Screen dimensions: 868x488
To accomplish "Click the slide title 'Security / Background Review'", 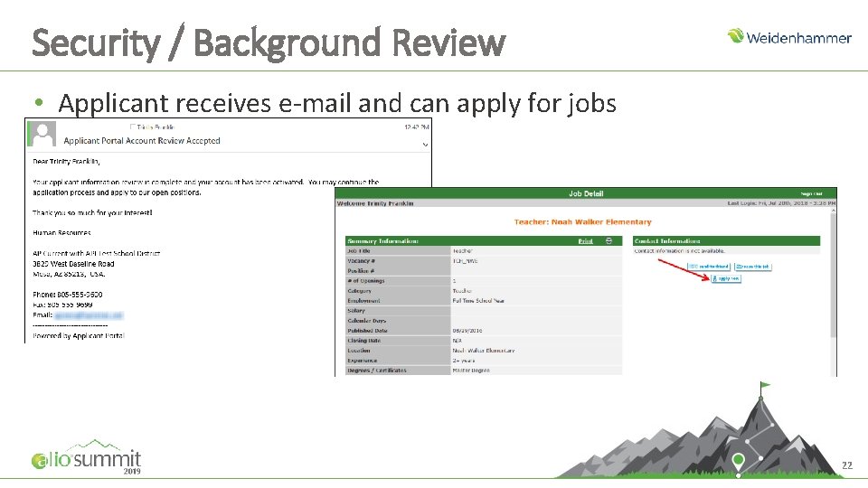I will (269, 42).
